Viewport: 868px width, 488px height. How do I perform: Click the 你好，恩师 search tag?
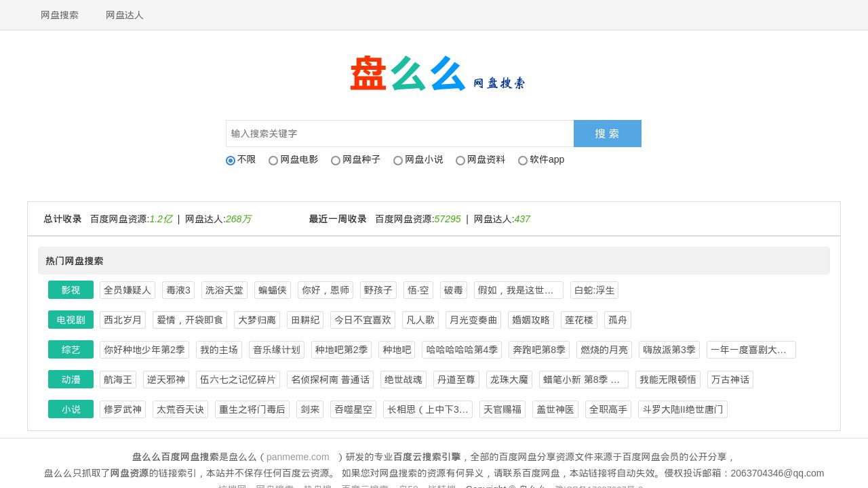325,290
